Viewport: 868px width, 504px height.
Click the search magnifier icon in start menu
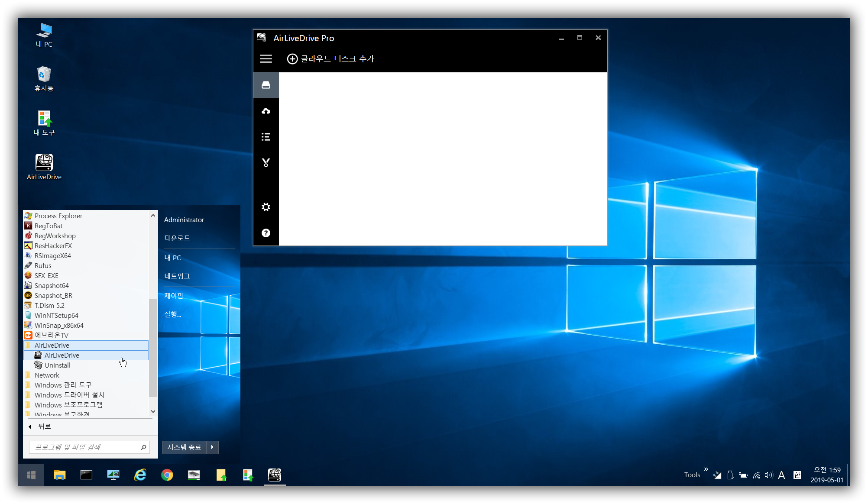(143, 447)
